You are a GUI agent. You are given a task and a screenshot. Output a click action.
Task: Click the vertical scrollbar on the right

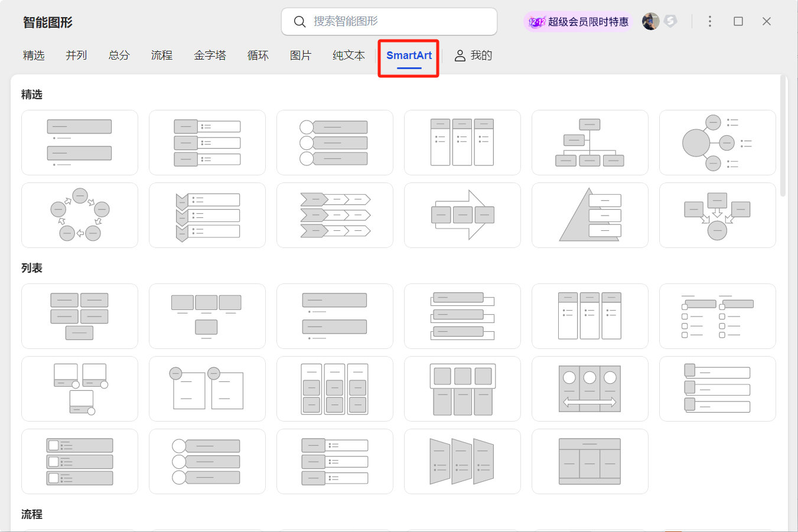pos(783,136)
